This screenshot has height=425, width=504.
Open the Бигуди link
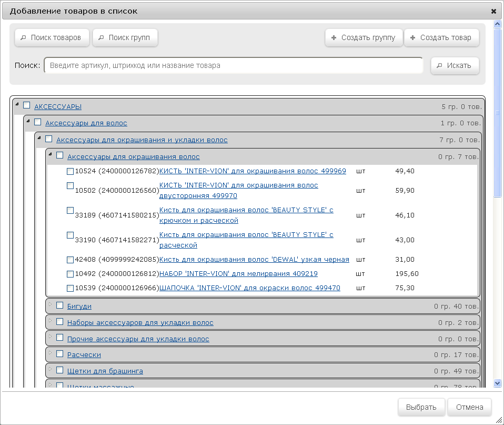click(x=79, y=307)
